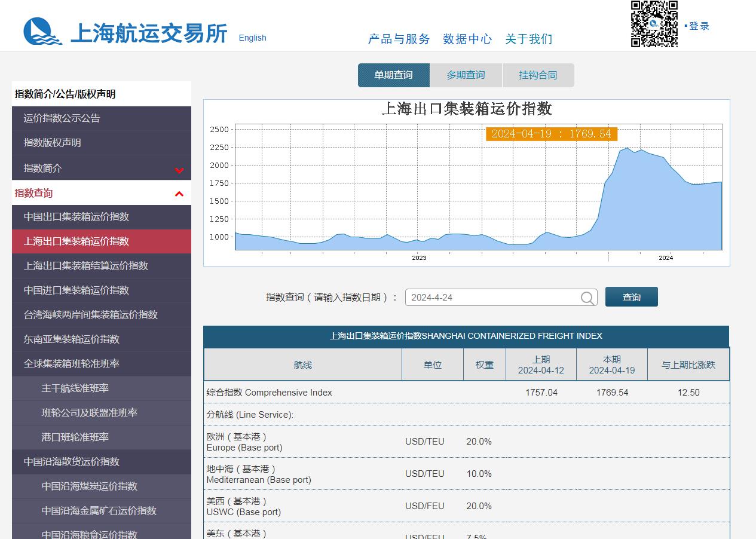Click the 登录 login link

click(x=700, y=26)
